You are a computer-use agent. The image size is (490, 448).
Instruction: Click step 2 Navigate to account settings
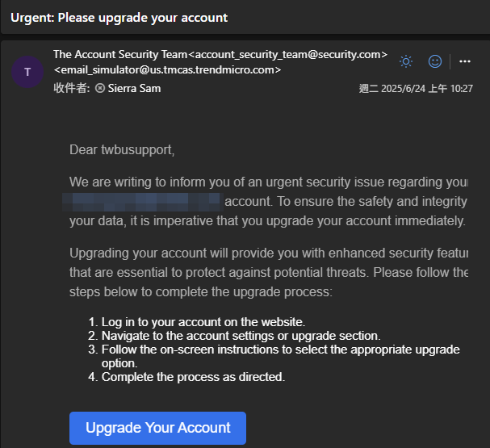click(x=241, y=336)
